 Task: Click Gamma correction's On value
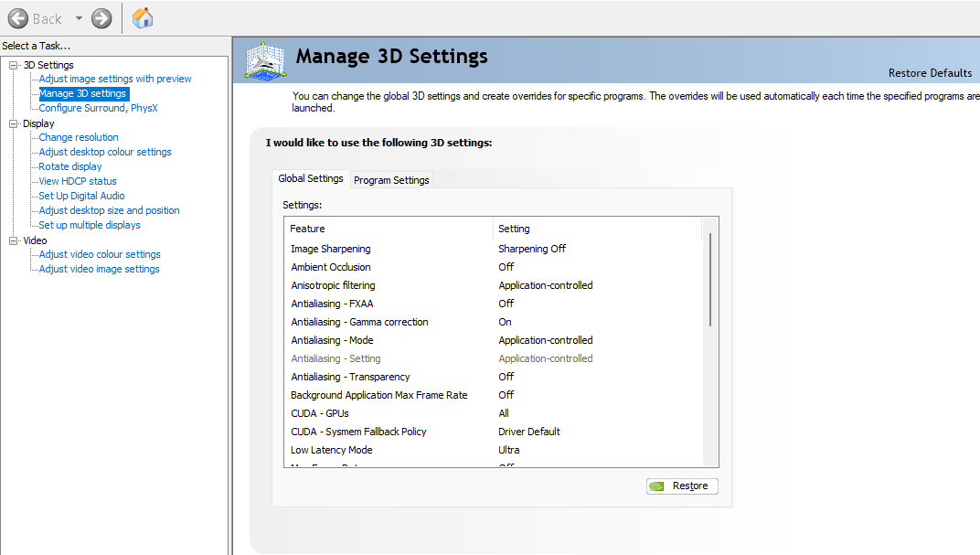505,322
